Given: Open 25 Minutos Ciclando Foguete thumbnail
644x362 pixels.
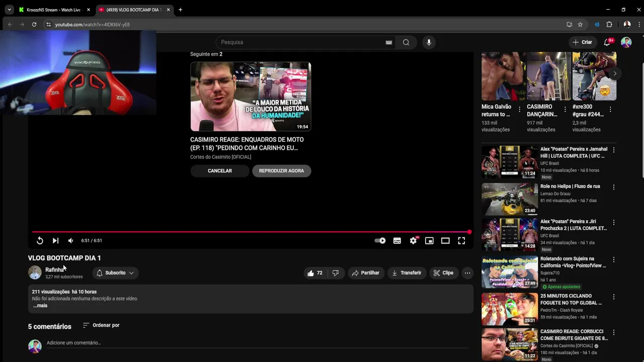Looking at the screenshot, I should tap(510, 309).
